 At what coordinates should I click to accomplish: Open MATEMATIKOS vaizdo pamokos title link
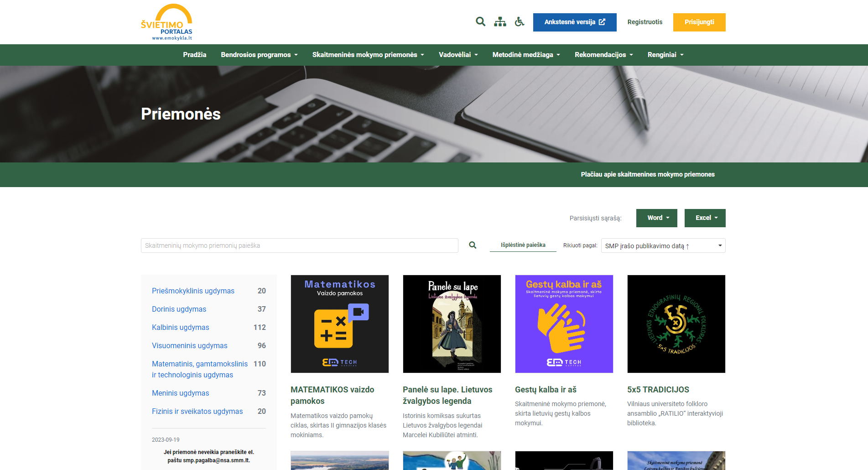[333, 396]
